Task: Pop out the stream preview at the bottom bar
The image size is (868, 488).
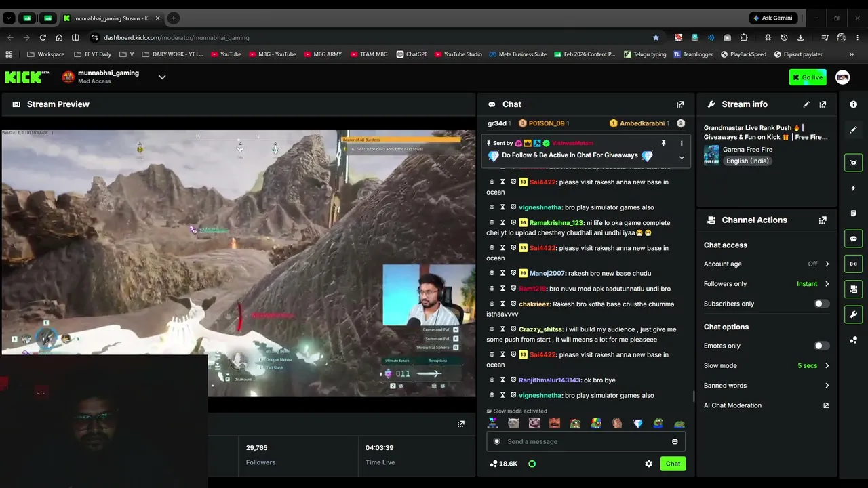Action: (461, 424)
